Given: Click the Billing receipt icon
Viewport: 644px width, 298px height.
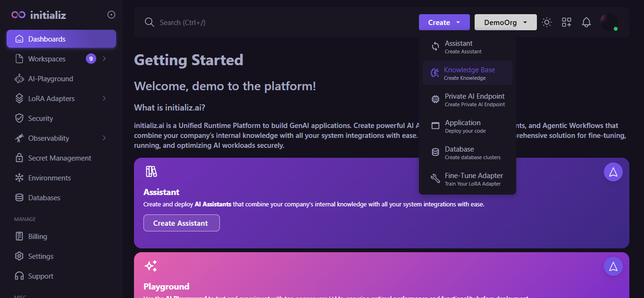Looking at the screenshot, I should 19,236.
